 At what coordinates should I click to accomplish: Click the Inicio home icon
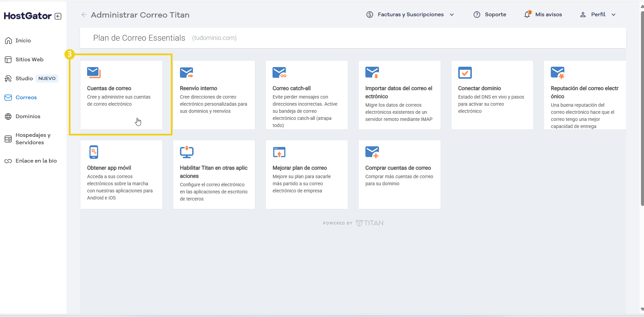(x=8, y=41)
